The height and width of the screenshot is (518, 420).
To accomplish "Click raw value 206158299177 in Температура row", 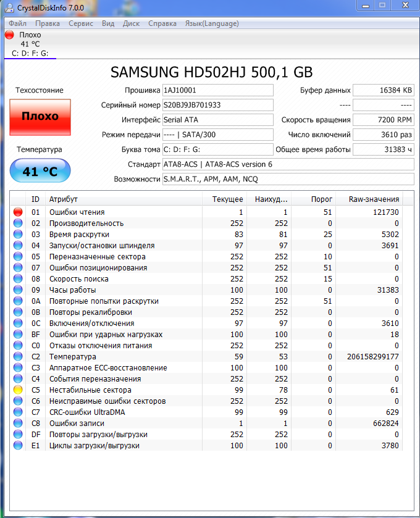I will pyautogui.click(x=372, y=356).
